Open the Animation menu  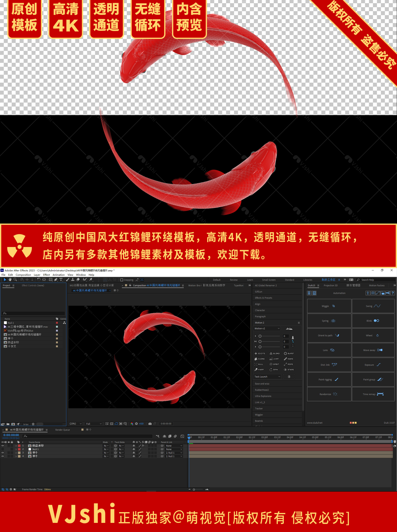[58, 275]
